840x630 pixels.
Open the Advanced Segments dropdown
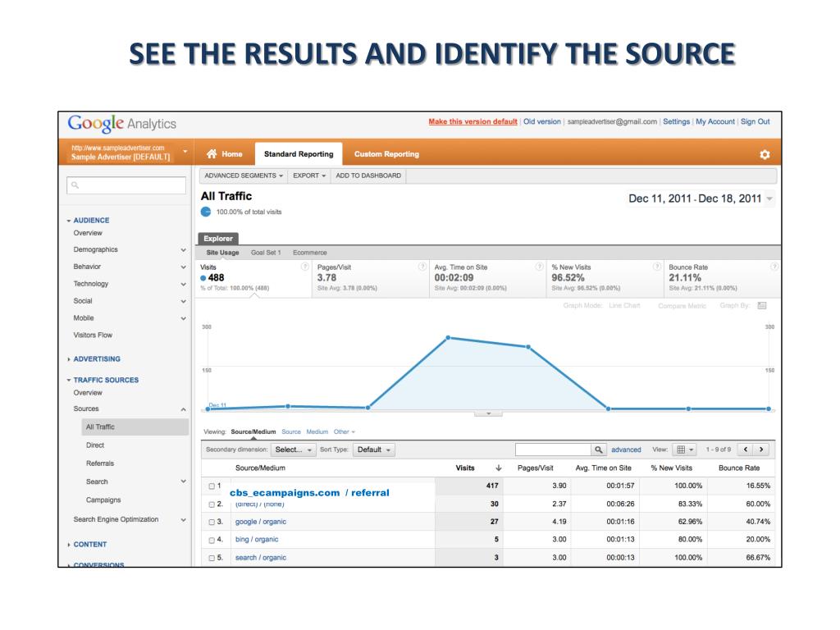[243, 176]
